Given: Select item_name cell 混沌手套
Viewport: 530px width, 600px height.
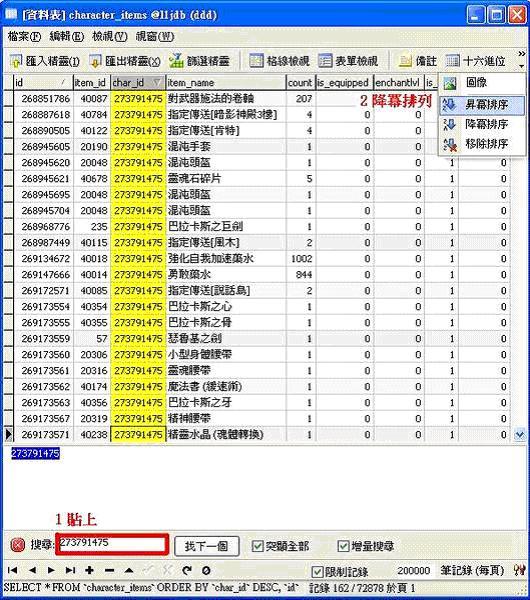Looking at the screenshot, I should click(x=226, y=147).
